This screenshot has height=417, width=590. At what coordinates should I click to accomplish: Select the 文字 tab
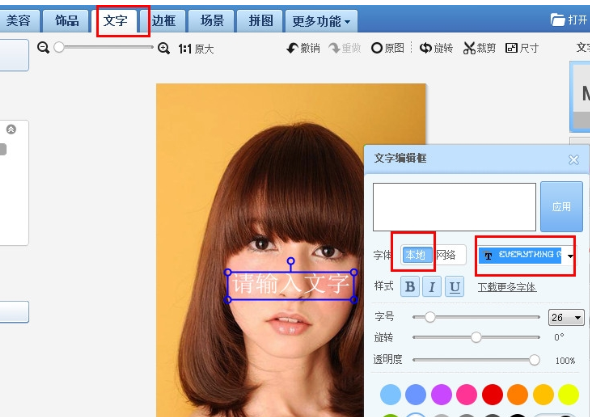115,21
